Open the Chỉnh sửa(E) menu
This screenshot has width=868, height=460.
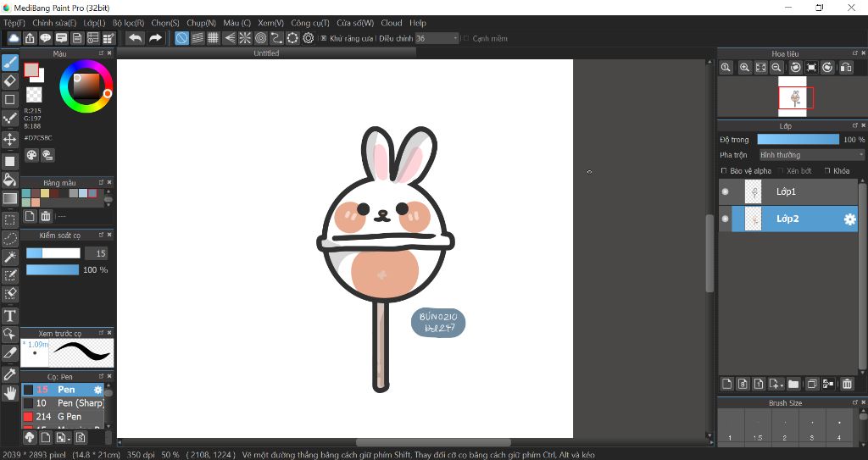[x=54, y=23]
